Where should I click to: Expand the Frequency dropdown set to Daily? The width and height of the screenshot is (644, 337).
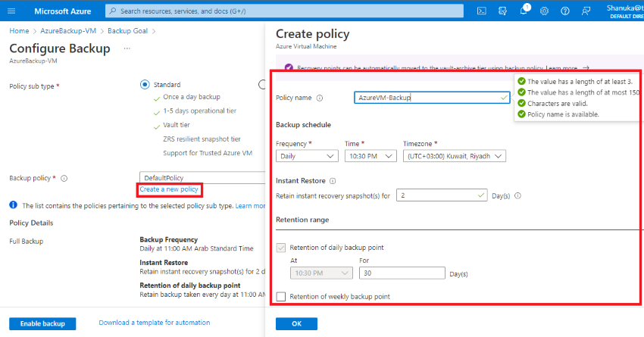[x=307, y=156]
